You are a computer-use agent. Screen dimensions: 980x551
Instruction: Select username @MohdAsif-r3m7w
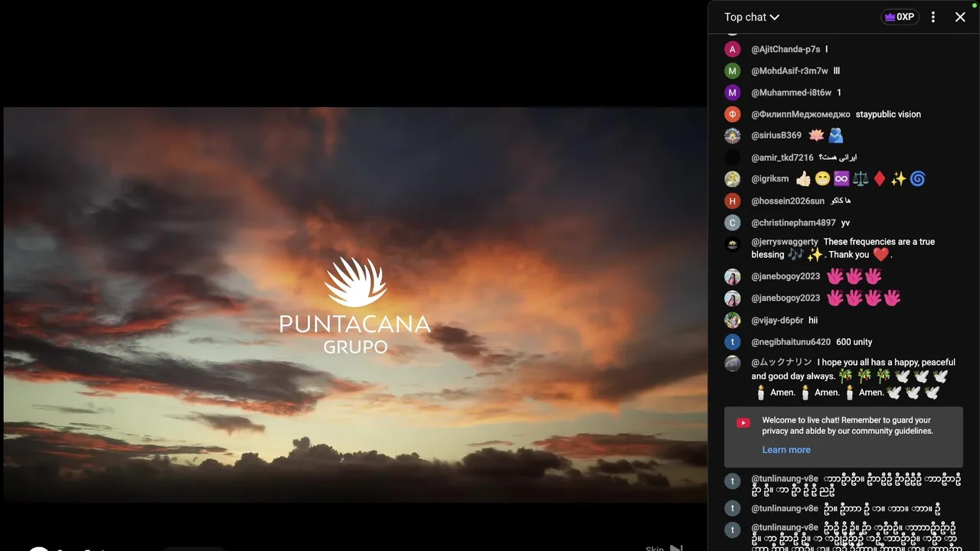point(789,70)
